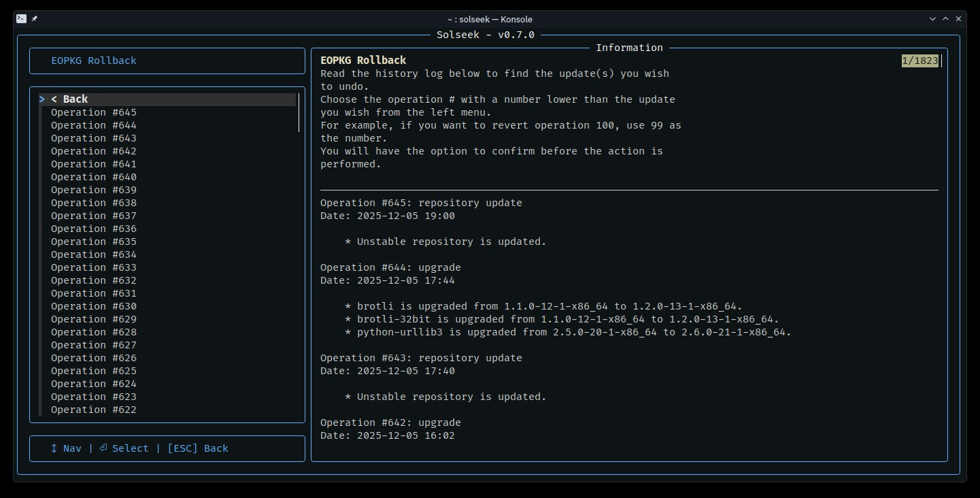The height and width of the screenshot is (498, 980).
Task: Close the Konsole window
Action: [x=959, y=19]
